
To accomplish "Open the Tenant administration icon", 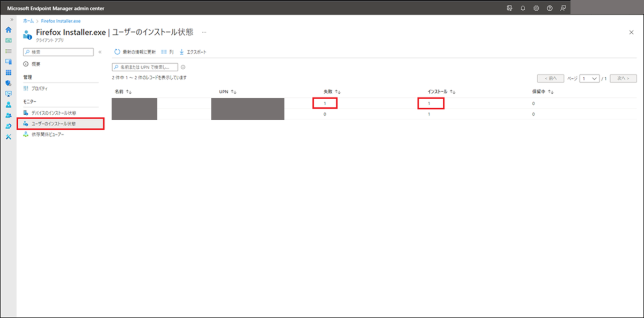I will coord(8,126).
